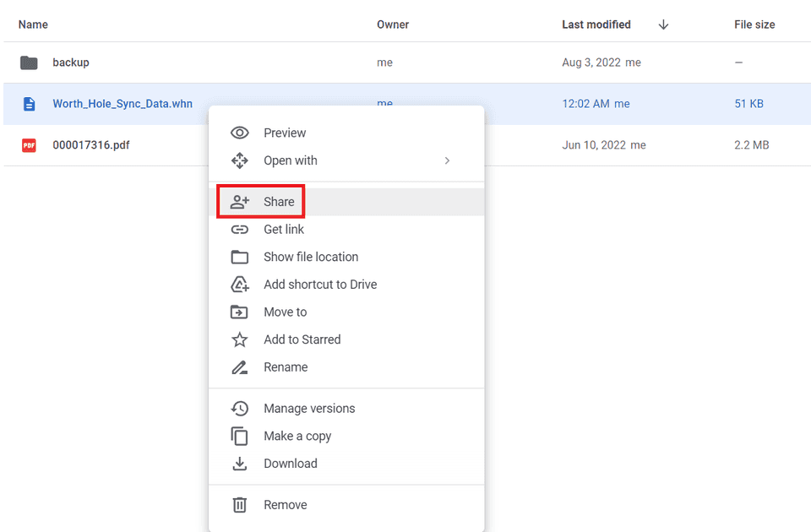Click the Drive shortcut icon
The image size is (811, 532).
point(240,285)
